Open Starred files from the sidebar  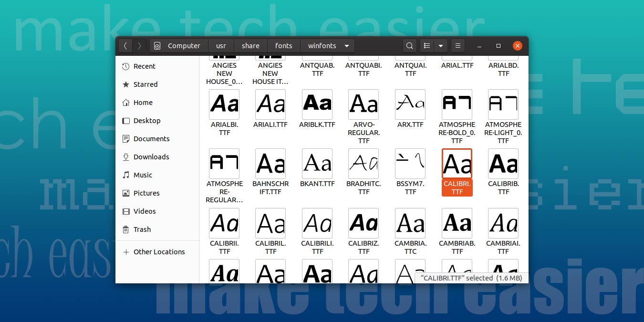[145, 84]
